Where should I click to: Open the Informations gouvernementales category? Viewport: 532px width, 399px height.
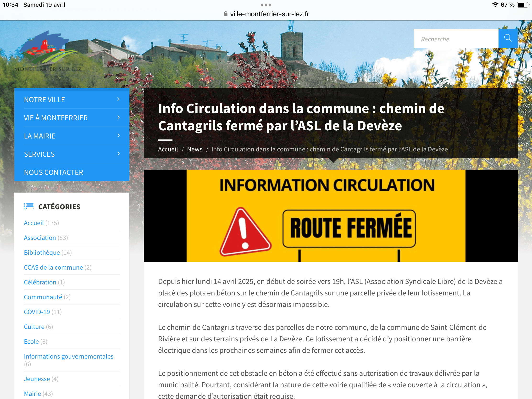pyautogui.click(x=69, y=356)
